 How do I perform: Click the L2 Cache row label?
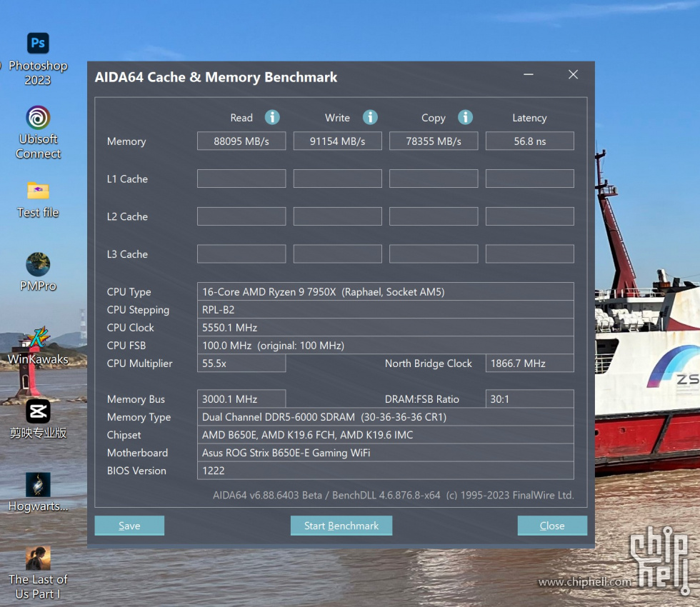[127, 216]
